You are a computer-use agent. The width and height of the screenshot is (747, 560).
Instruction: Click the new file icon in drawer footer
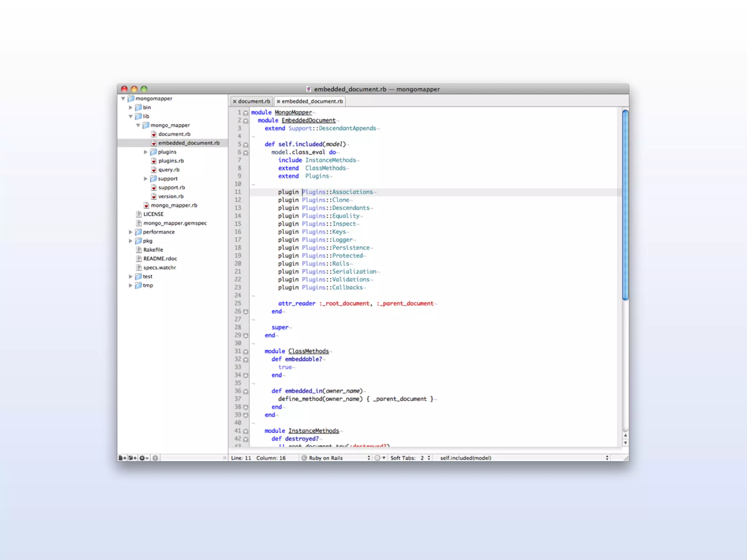pyautogui.click(x=122, y=458)
